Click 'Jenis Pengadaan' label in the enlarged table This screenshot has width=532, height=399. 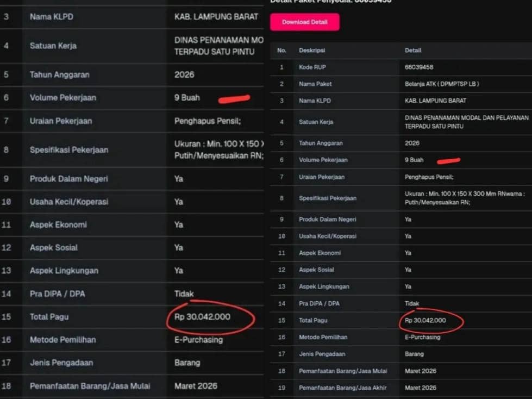tap(61, 363)
